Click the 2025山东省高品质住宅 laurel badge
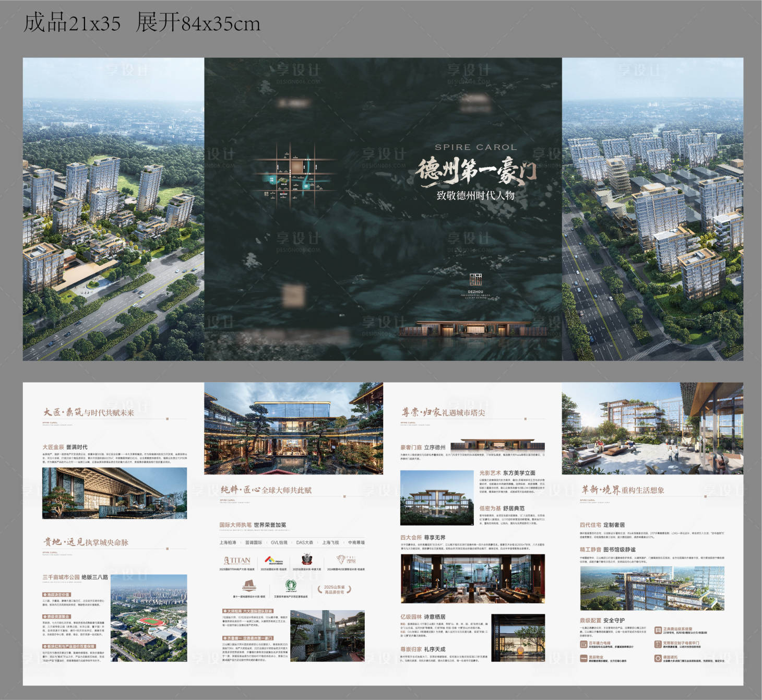762x700 pixels. pyautogui.click(x=334, y=589)
